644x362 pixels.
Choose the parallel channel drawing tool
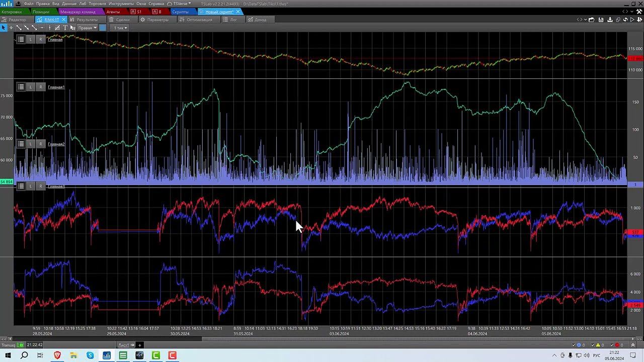[x=57, y=28]
